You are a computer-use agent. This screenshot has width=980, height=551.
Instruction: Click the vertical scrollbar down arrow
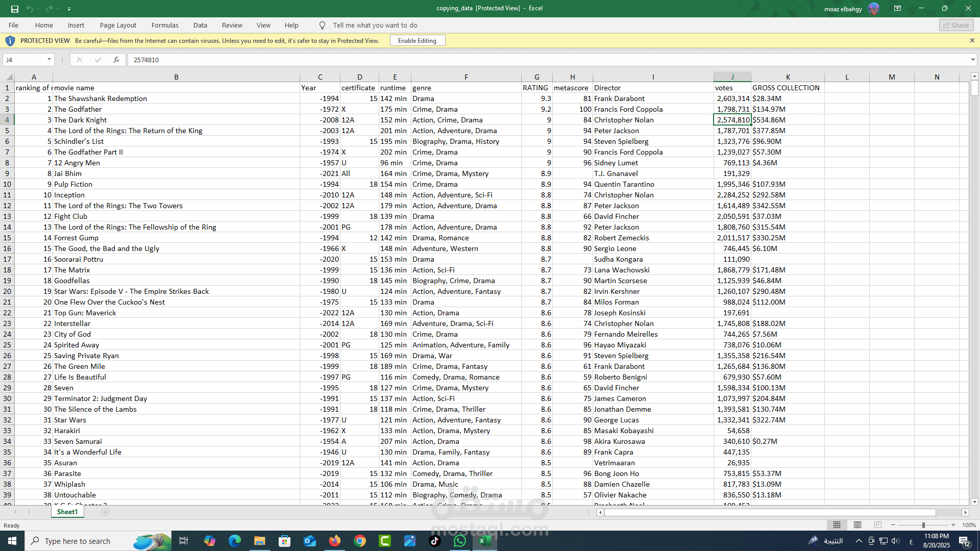(974, 502)
